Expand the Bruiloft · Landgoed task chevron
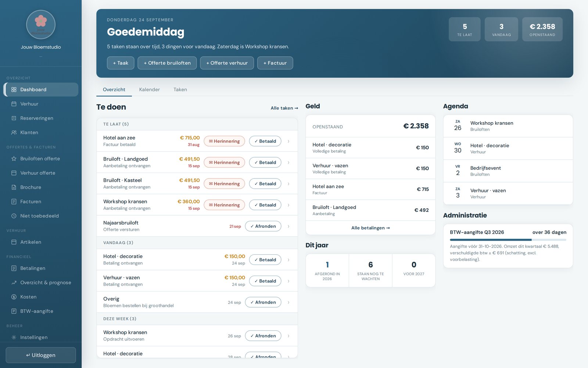 pyautogui.click(x=288, y=163)
